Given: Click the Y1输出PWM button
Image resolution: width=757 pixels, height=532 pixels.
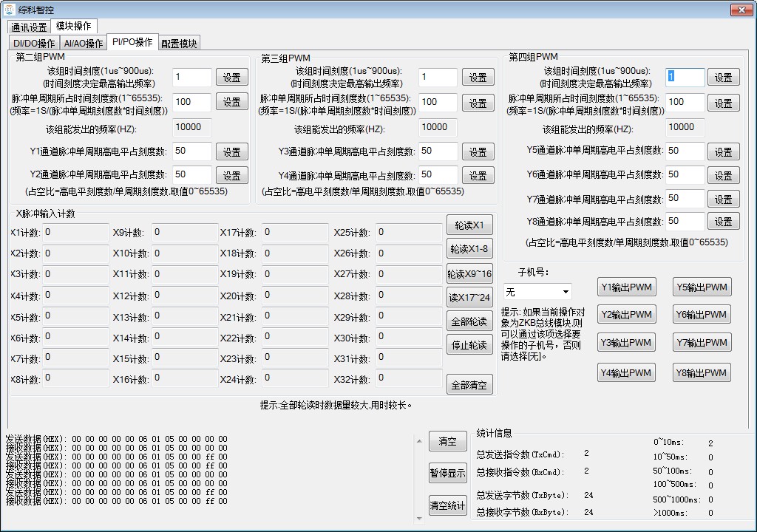Looking at the screenshot, I should pos(626,287).
